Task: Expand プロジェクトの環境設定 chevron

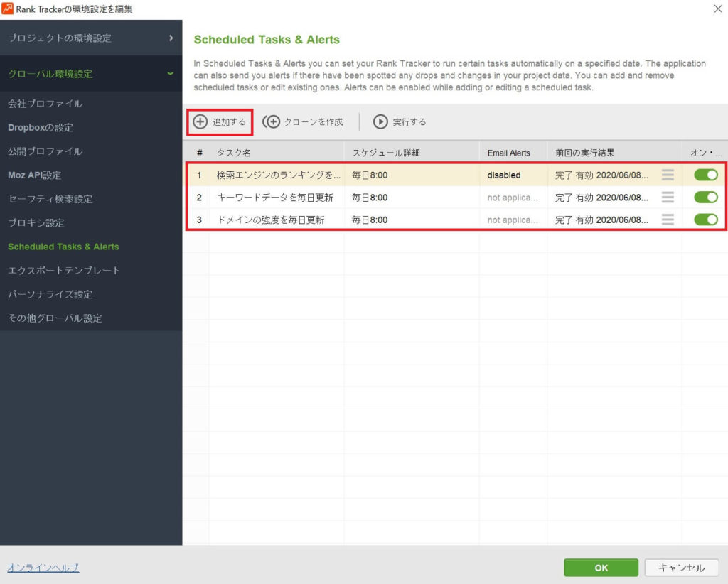Action: coord(171,38)
